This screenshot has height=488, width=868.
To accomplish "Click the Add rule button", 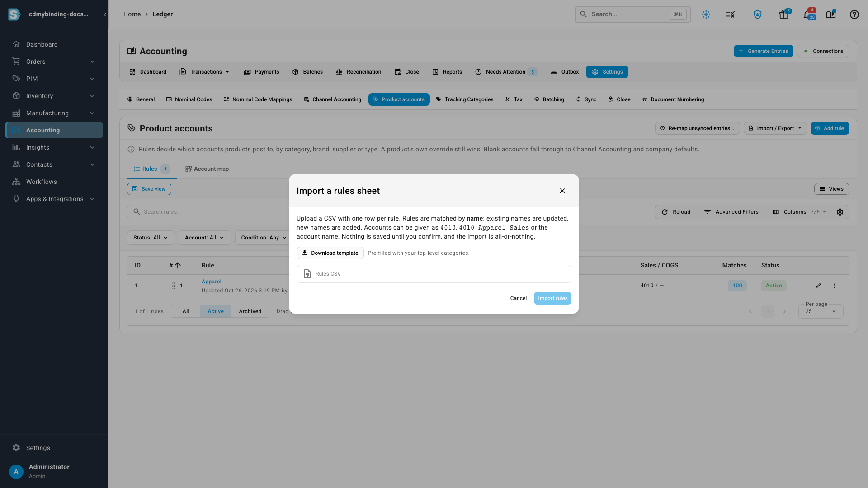I will (830, 128).
